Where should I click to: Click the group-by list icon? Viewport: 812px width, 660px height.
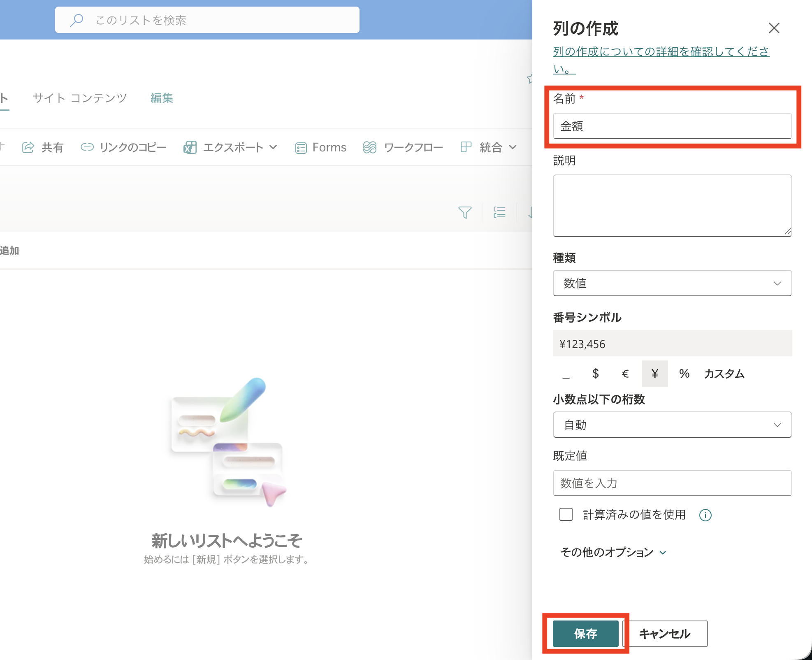[x=499, y=212]
